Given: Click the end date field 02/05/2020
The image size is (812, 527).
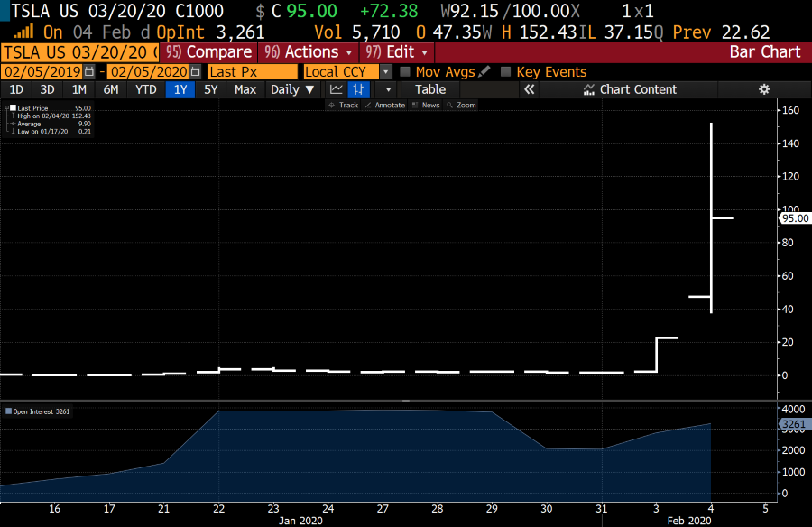Looking at the screenshot, I should [149, 71].
